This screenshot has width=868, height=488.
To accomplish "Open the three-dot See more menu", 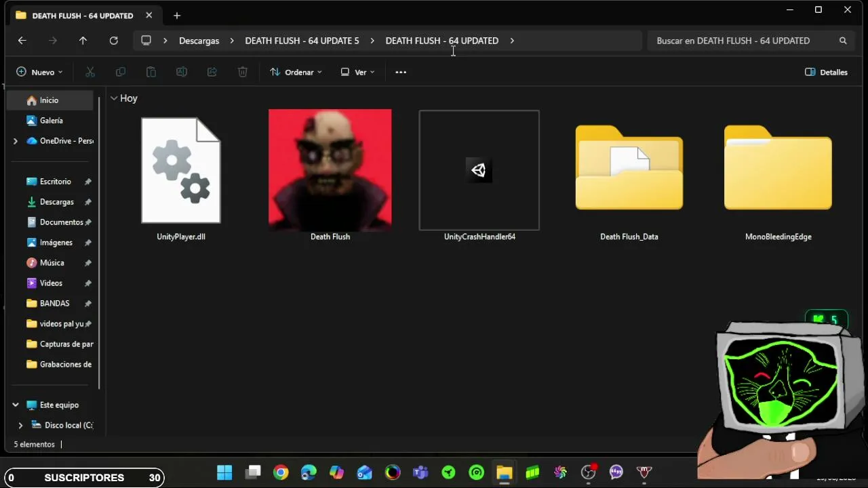I will [x=401, y=72].
